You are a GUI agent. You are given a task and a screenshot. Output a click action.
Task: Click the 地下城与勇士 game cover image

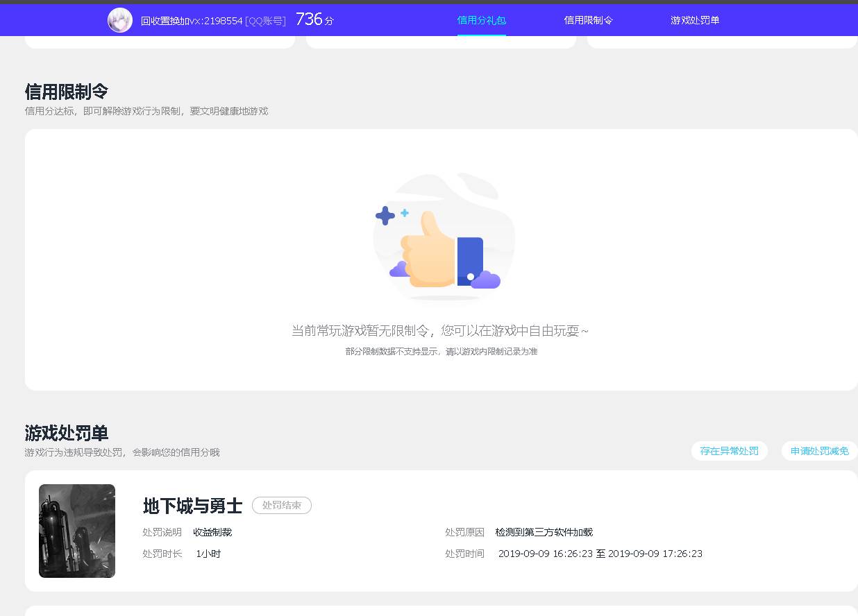click(76, 530)
